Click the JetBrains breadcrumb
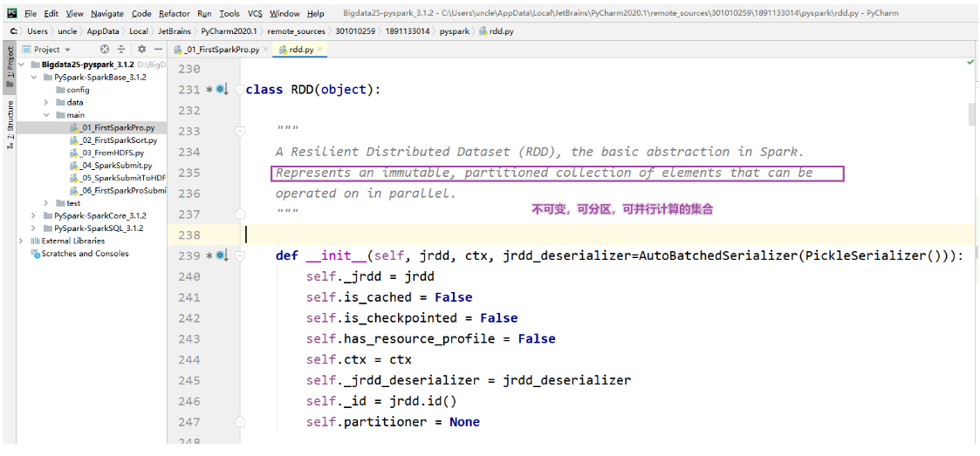 (174, 31)
